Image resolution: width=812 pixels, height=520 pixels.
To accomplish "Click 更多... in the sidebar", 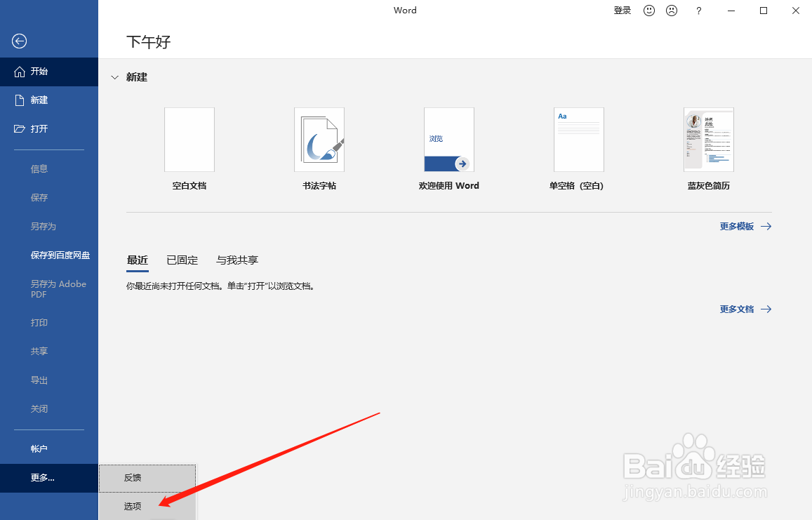I will tap(49, 477).
